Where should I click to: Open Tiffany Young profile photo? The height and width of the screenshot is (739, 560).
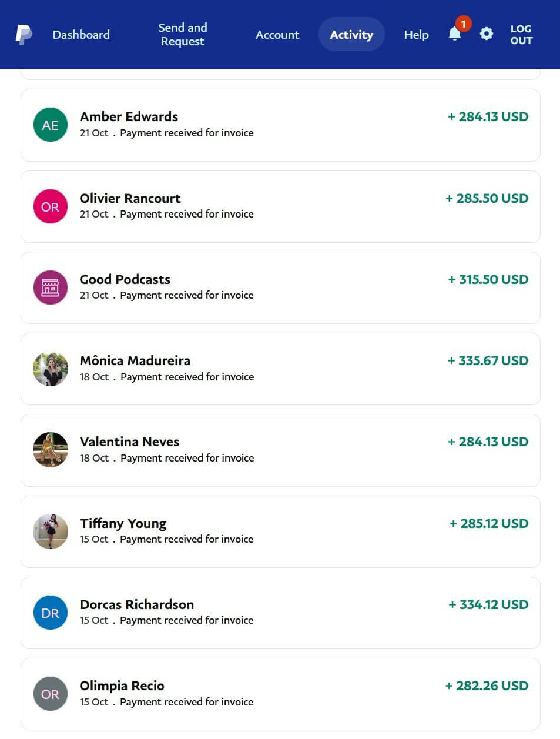tap(51, 531)
